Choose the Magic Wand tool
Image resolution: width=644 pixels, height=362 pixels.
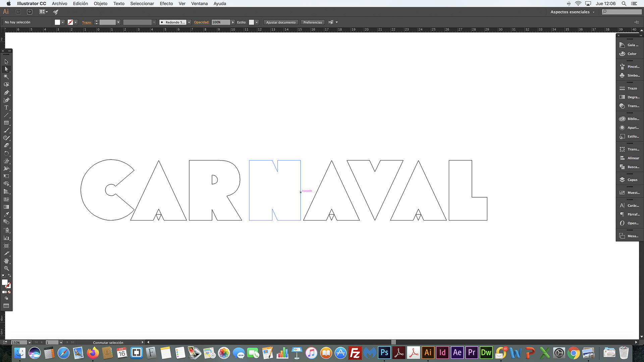[6, 77]
